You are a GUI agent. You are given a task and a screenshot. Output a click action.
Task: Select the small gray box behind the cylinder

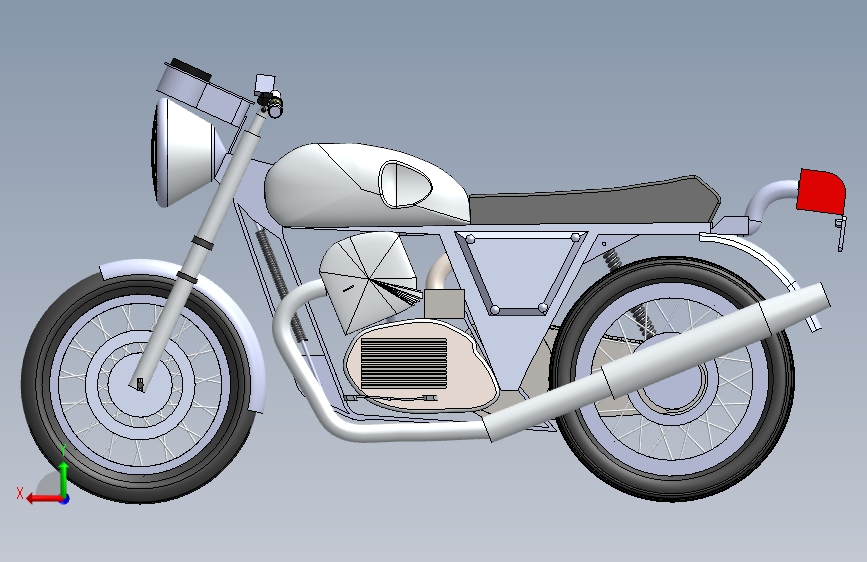tap(444, 304)
